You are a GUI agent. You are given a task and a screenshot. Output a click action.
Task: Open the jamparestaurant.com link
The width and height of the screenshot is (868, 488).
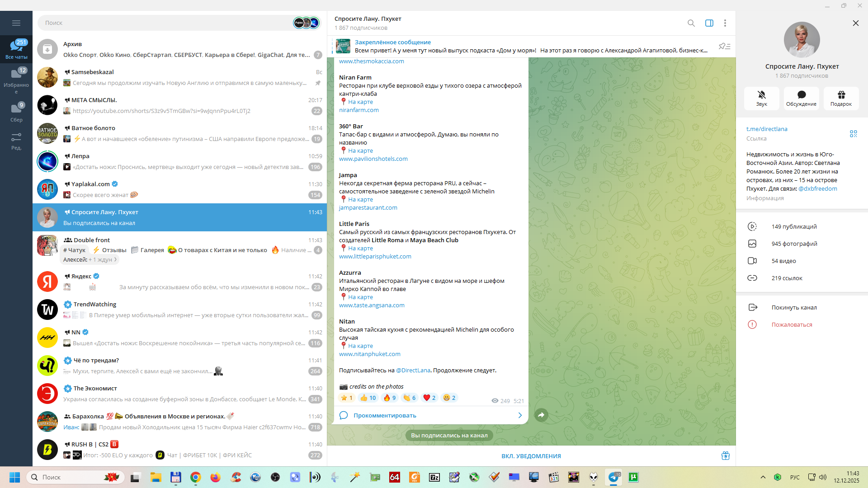coord(368,207)
